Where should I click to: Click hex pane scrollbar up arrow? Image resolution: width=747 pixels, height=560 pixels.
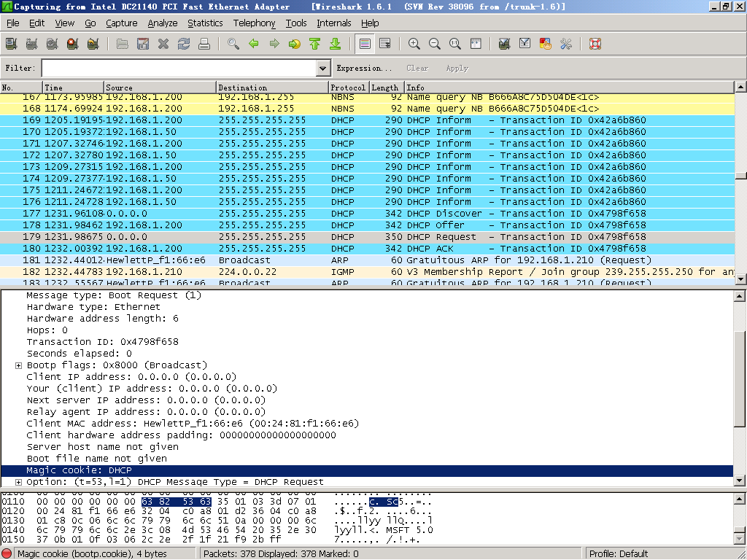point(740,499)
